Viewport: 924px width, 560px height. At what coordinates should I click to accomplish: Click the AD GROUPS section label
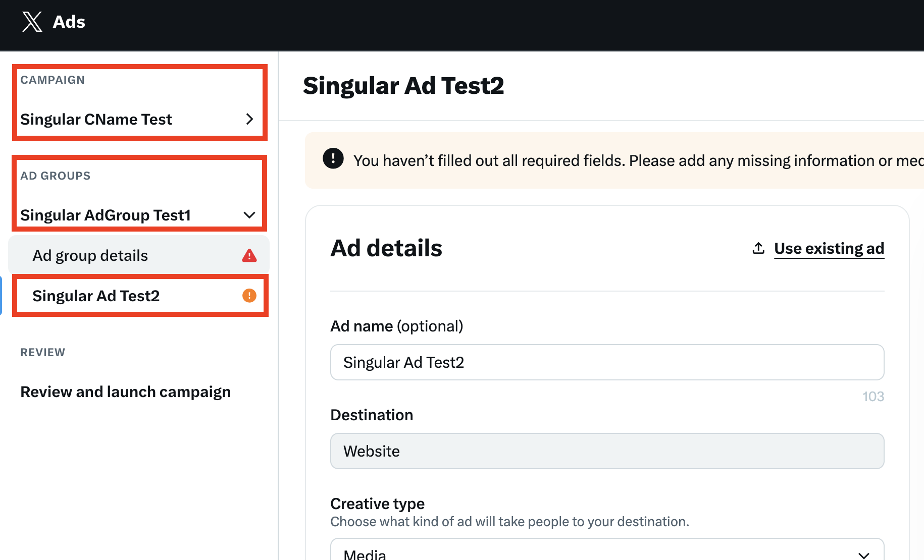[x=56, y=176]
